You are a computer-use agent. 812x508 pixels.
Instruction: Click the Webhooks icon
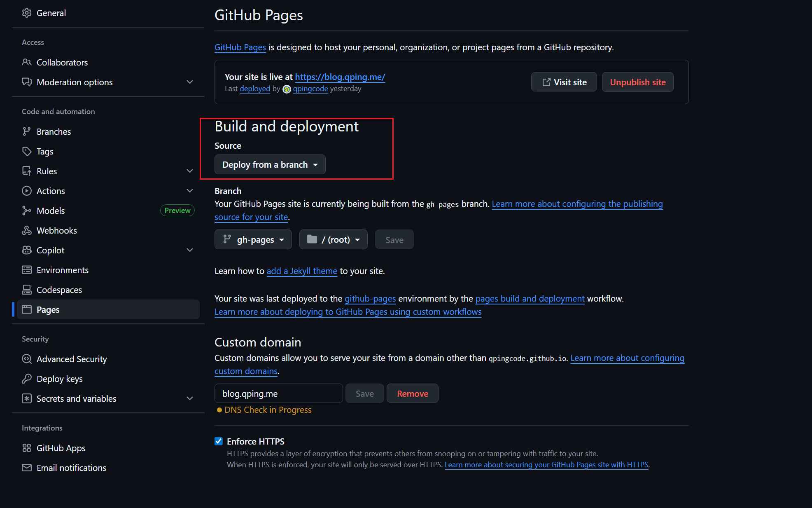[x=27, y=230]
